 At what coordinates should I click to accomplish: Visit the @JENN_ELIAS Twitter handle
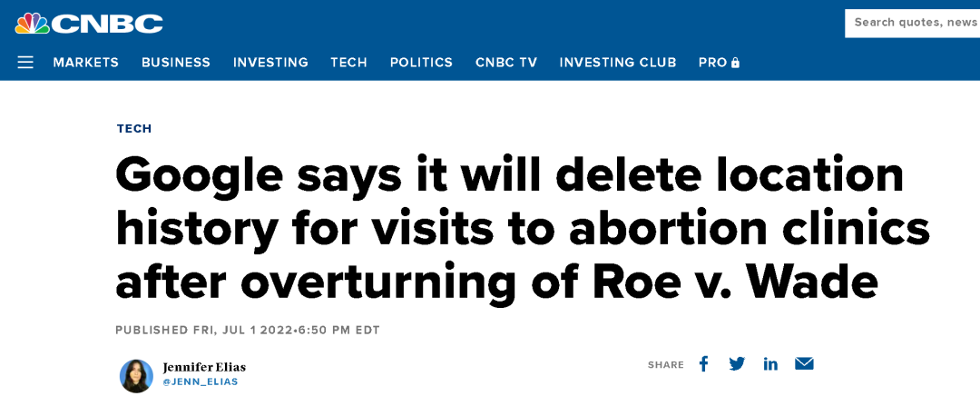tap(200, 381)
